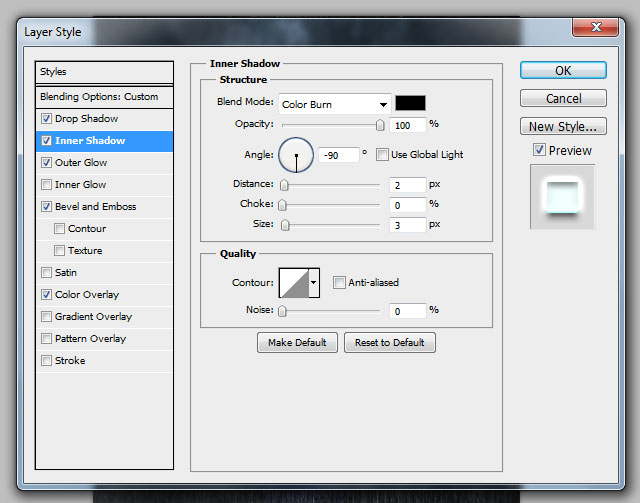Toggle the Color Overlay checkbox
Viewport: 640px width, 503px height.
point(47,295)
